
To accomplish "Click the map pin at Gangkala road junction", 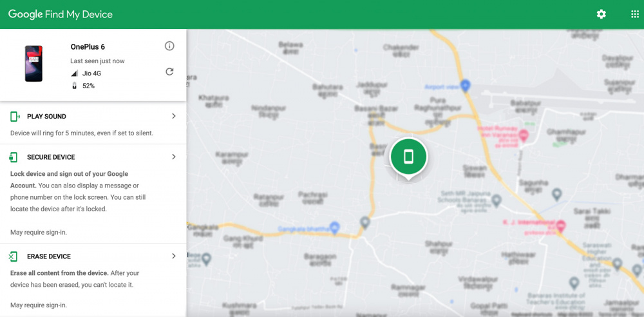I will pyautogui.click(x=365, y=224).
